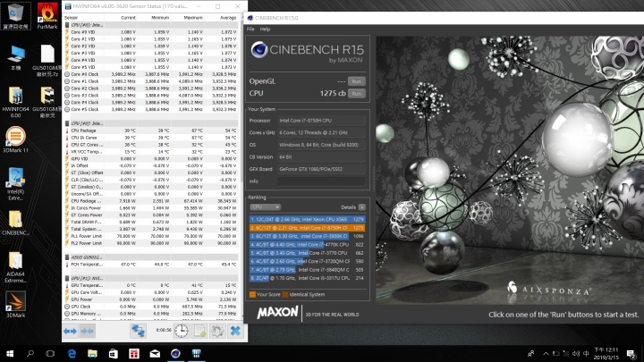The height and width of the screenshot is (362, 644).
Task: Select GU501GM .7z file on desktop
Action: (x=47, y=61)
